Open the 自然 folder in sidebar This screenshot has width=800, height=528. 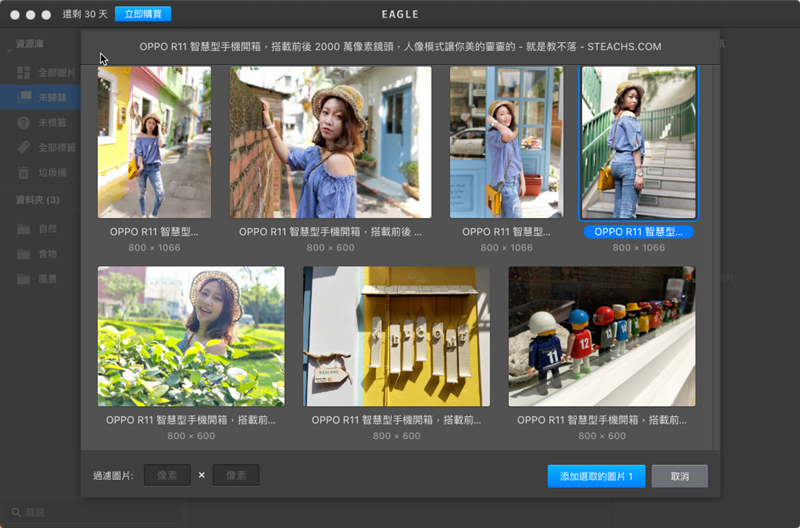tap(40, 229)
